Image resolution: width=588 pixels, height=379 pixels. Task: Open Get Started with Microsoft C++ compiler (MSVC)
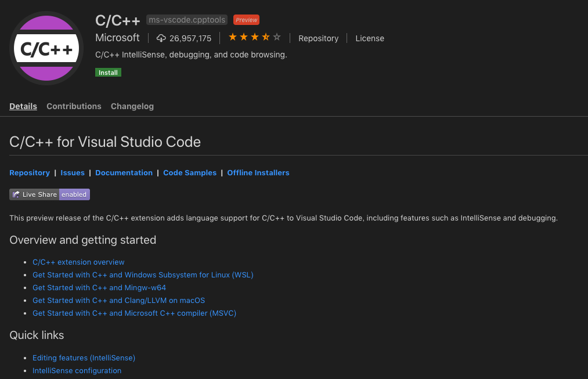coord(134,313)
